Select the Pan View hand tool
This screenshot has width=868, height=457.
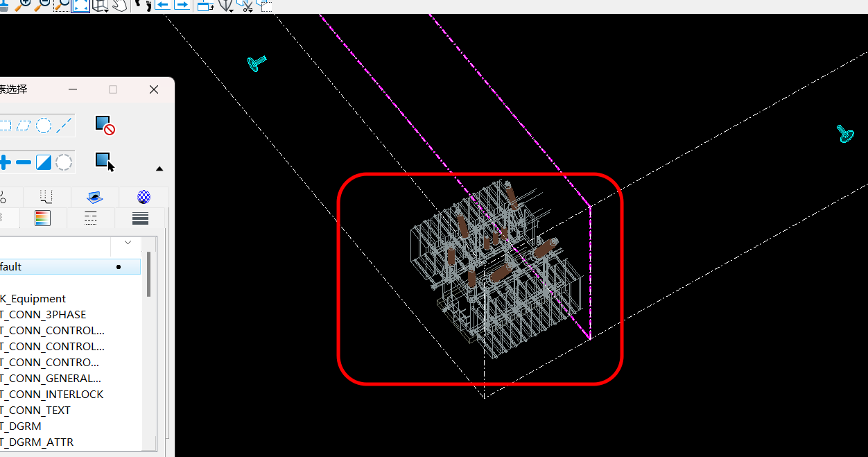120,5
